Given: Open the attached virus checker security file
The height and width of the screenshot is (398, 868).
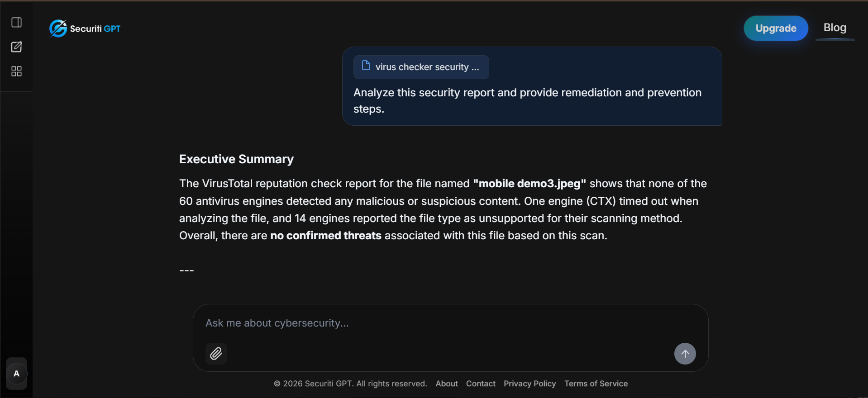Looking at the screenshot, I should [x=421, y=67].
